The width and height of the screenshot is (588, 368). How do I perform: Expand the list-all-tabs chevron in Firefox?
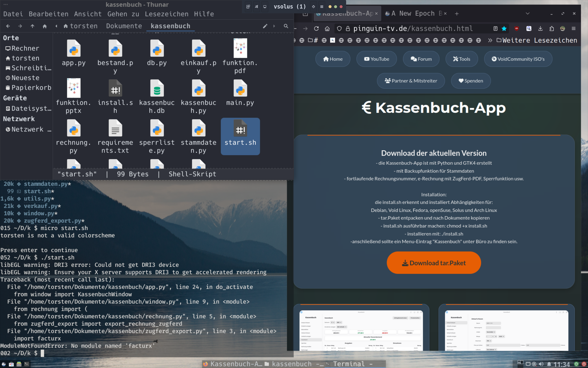click(x=527, y=13)
